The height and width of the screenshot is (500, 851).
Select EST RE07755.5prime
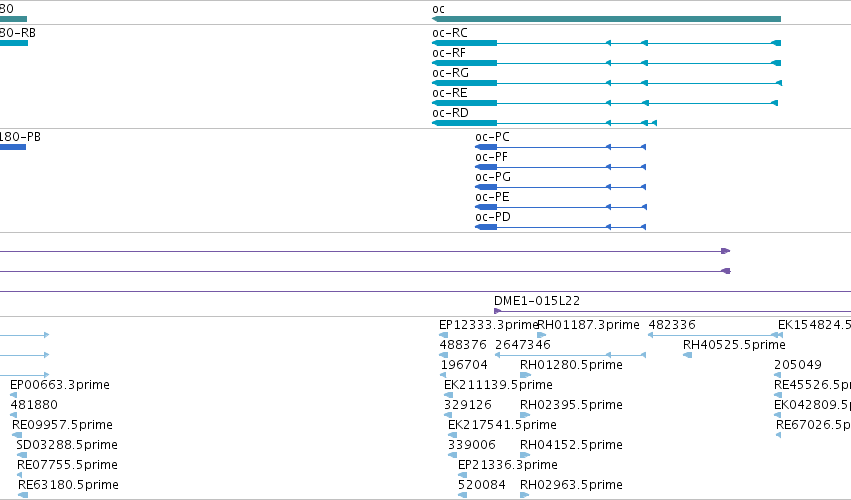coord(67,465)
